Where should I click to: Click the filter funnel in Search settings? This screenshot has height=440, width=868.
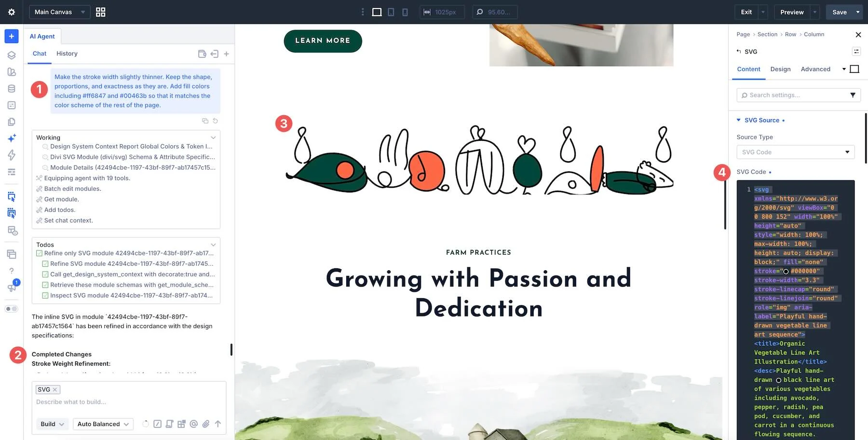coord(853,95)
